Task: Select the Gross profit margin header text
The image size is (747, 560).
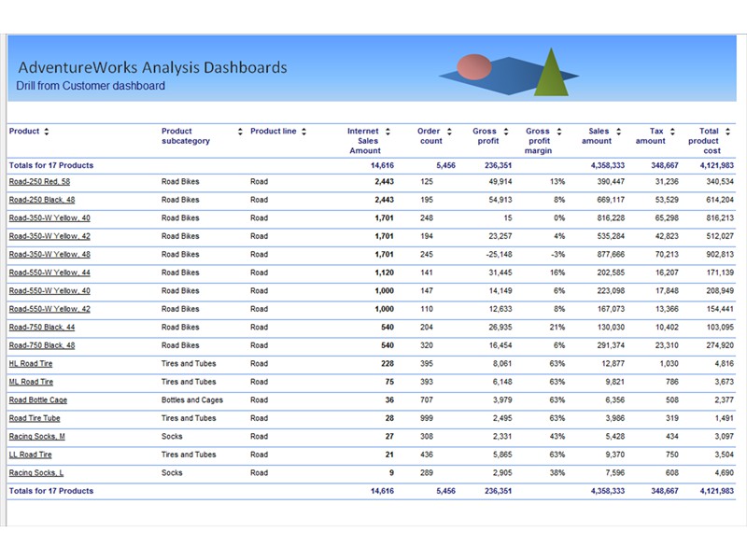Action: pos(539,141)
